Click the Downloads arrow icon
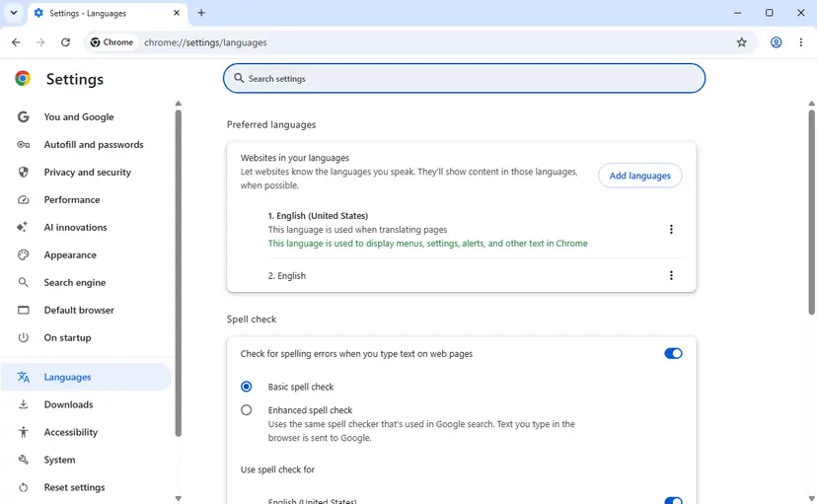Image resolution: width=817 pixels, height=504 pixels. click(23, 404)
